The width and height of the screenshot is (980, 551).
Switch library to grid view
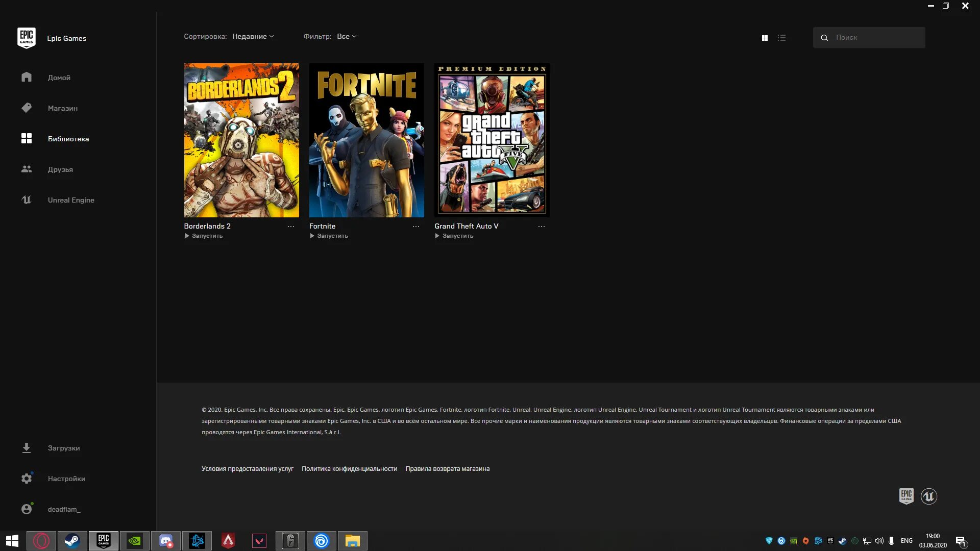click(x=765, y=38)
